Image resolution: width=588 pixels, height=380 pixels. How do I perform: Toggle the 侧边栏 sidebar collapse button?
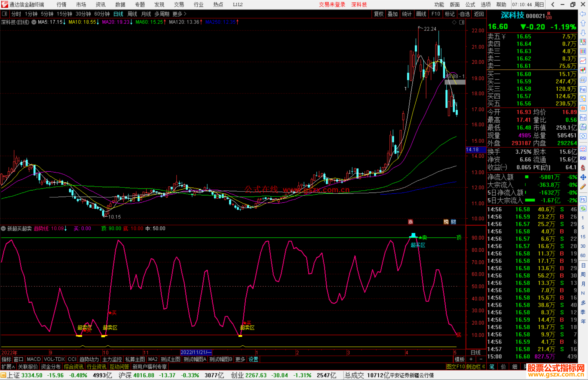coord(476,367)
